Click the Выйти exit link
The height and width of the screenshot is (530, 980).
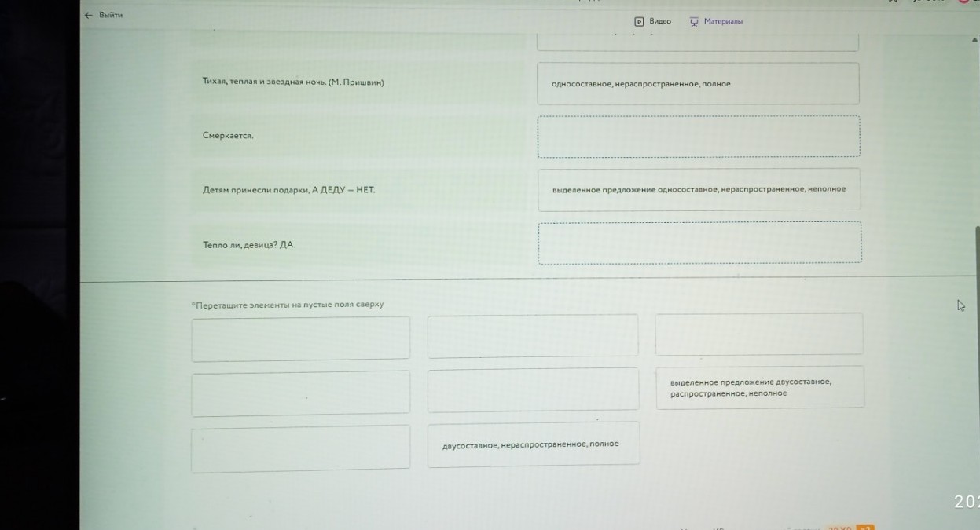tap(111, 15)
